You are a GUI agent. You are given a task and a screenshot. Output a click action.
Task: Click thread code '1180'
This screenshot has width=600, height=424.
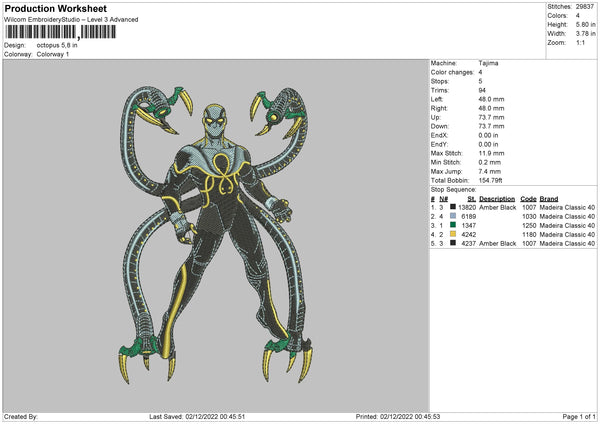(x=529, y=235)
